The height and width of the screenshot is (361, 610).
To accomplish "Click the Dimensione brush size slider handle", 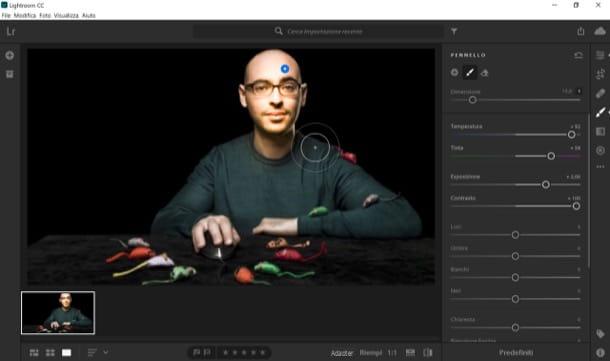I will coord(473,100).
